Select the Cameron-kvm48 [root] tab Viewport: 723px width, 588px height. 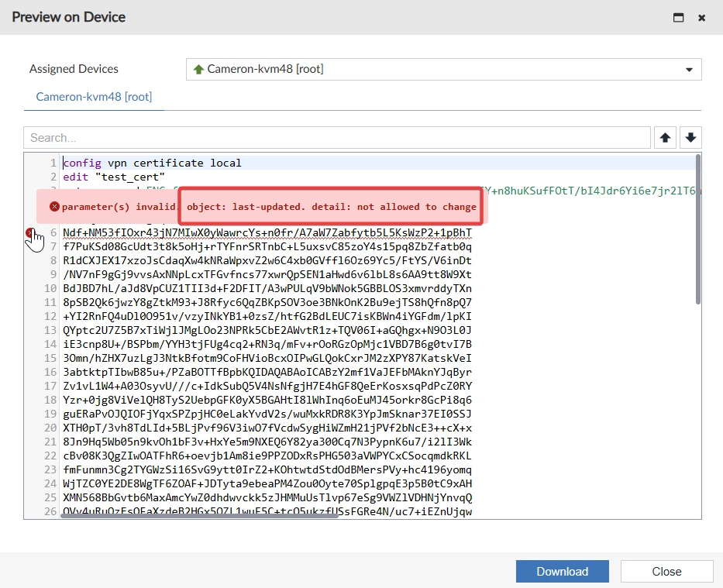point(94,97)
